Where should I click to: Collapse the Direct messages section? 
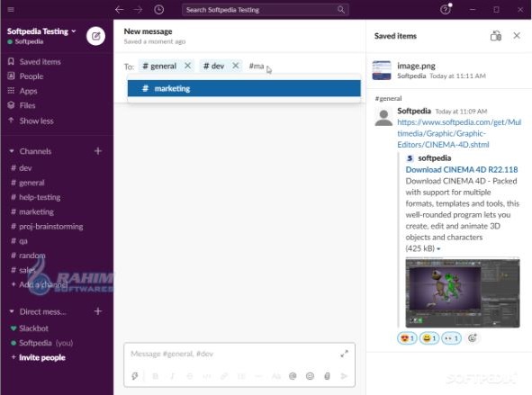click(x=12, y=311)
